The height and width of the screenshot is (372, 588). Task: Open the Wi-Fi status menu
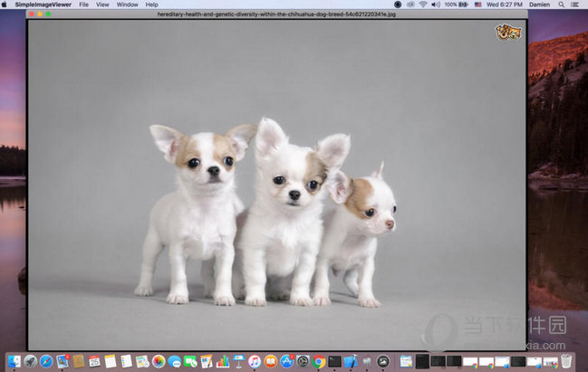tap(423, 5)
